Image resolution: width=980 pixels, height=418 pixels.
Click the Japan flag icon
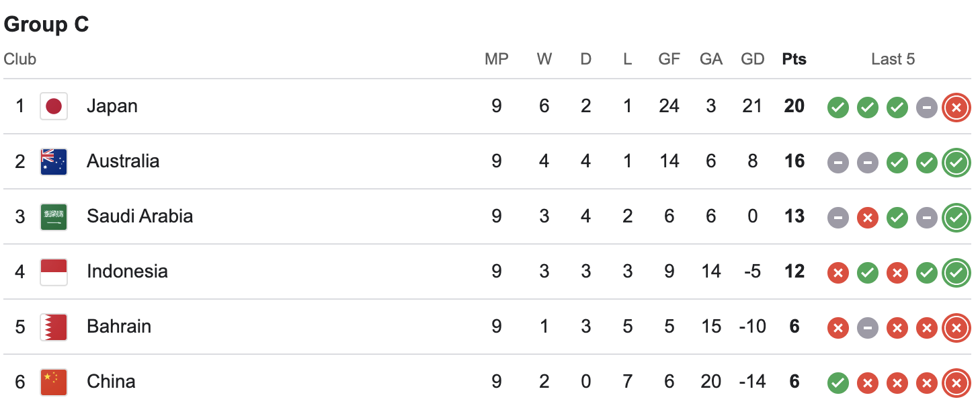54,106
